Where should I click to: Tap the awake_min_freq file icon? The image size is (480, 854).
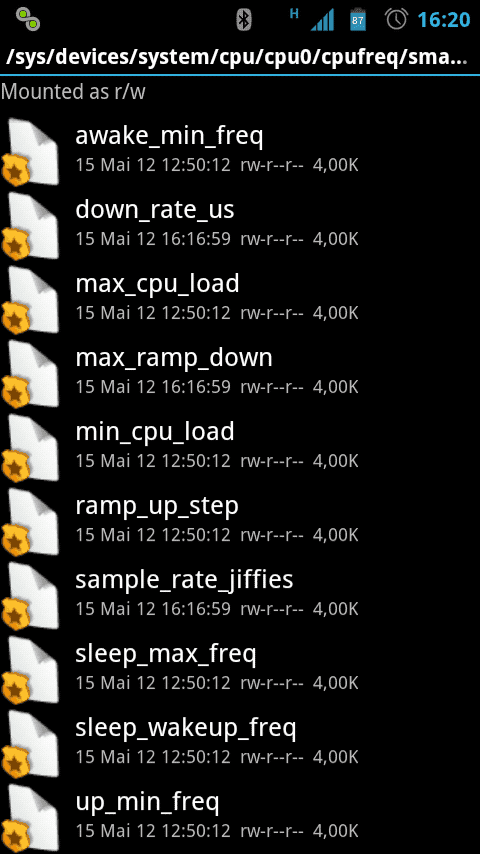(31, 151)
